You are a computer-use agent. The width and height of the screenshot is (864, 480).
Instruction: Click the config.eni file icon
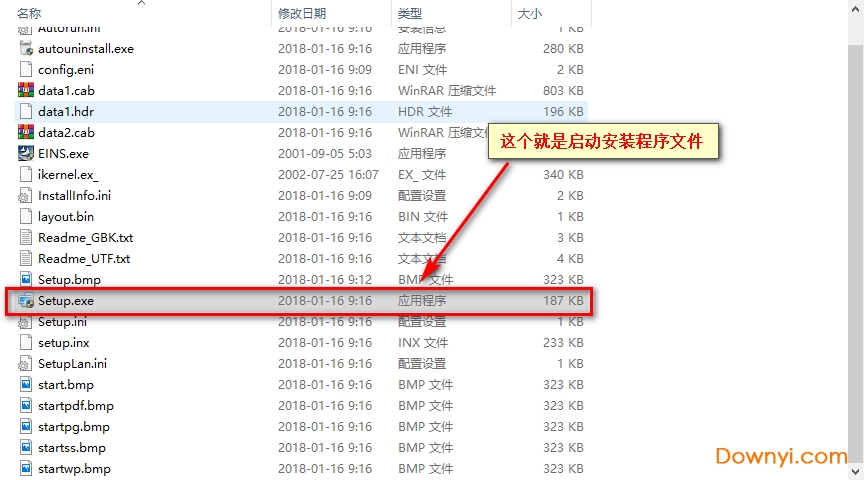click(x=26, y=69)
